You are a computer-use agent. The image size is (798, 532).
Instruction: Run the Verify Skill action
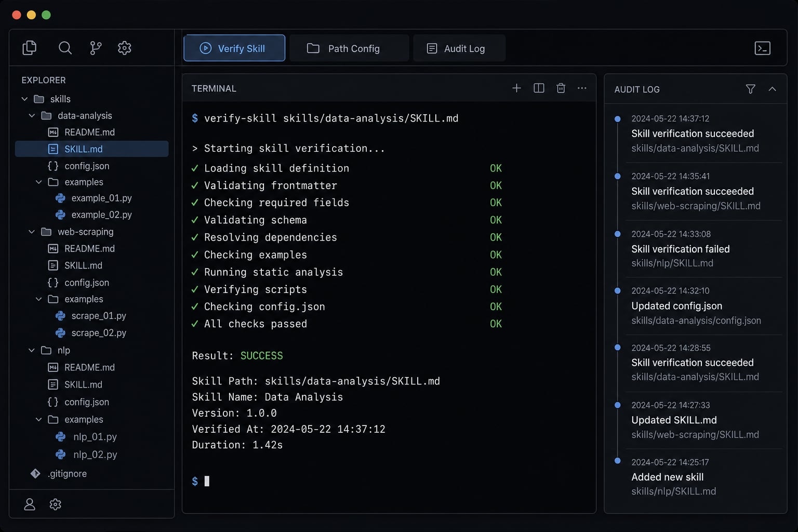click(234, 48)
